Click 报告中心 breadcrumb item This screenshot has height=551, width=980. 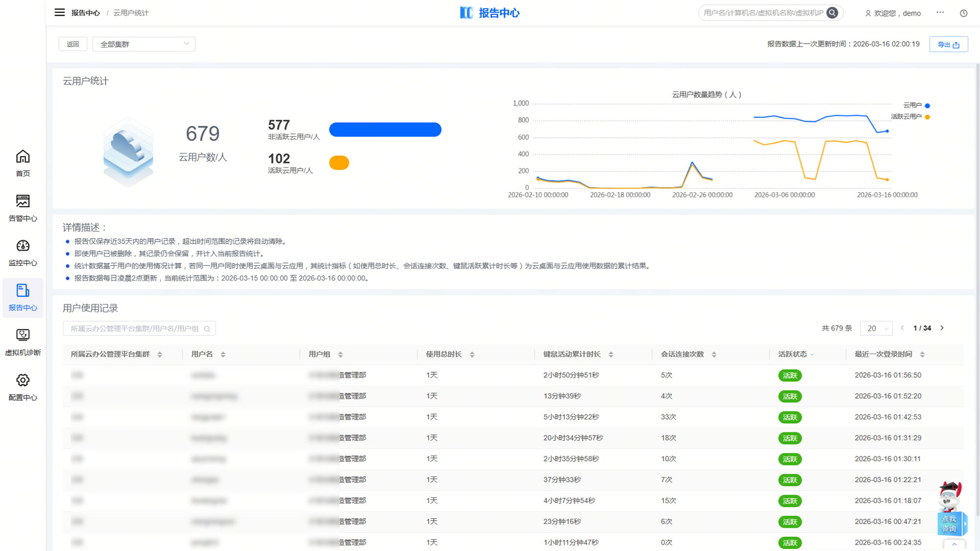85,13
